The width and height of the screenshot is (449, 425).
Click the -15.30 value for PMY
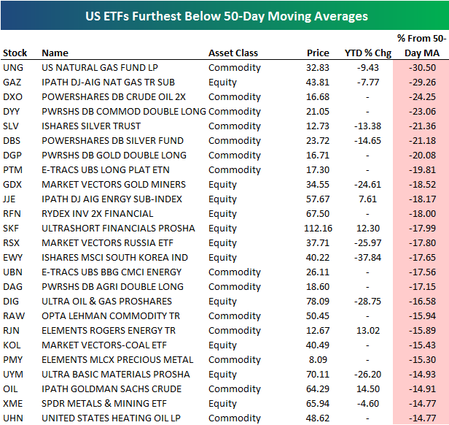coord(422,360)
